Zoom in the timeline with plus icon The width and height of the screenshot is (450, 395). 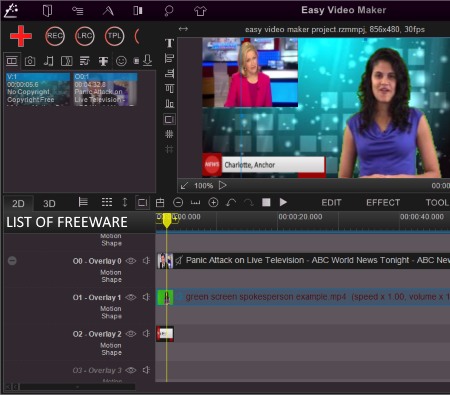[x=213, y=202]
